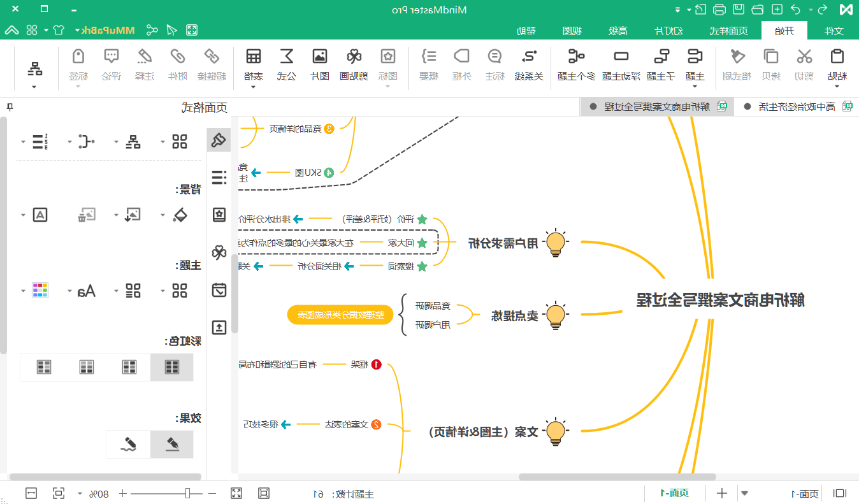
Task: Click the print icon in the title bar
Action: click(719, 10)
